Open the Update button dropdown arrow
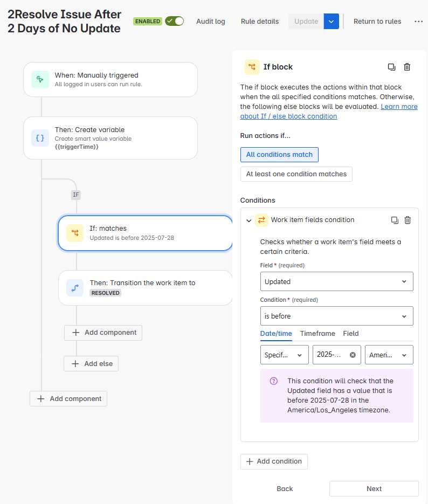This screenshot has height=504, width=428. click(x=332, y=22)
